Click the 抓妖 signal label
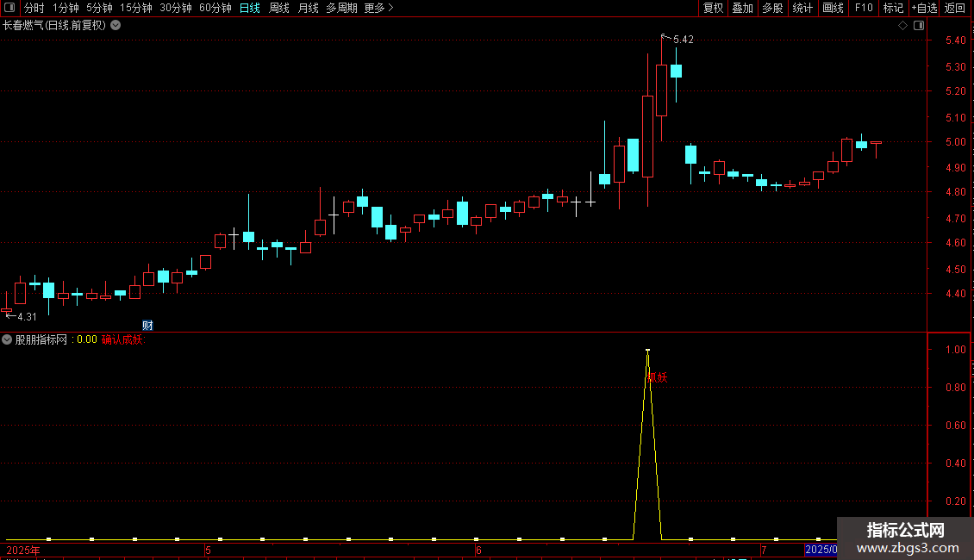This screenshot has height=560, width=974. tap(658, 377)
